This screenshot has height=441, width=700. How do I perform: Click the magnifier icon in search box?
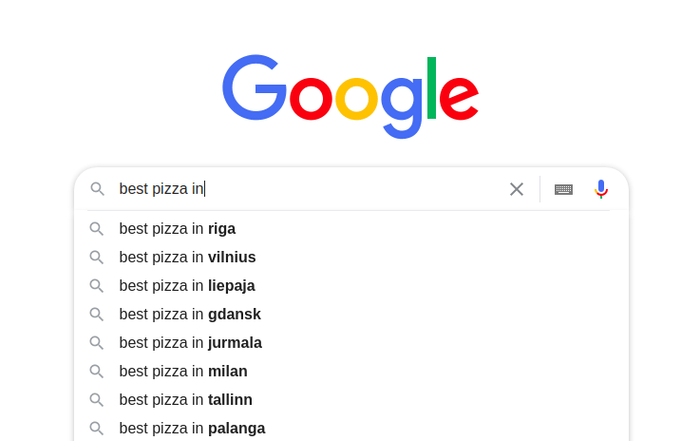(97, 189)
